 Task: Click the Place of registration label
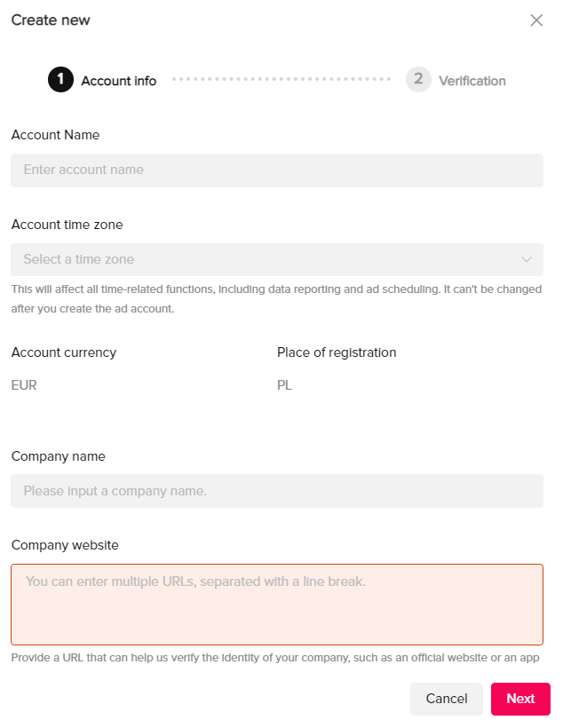point(337,352)
